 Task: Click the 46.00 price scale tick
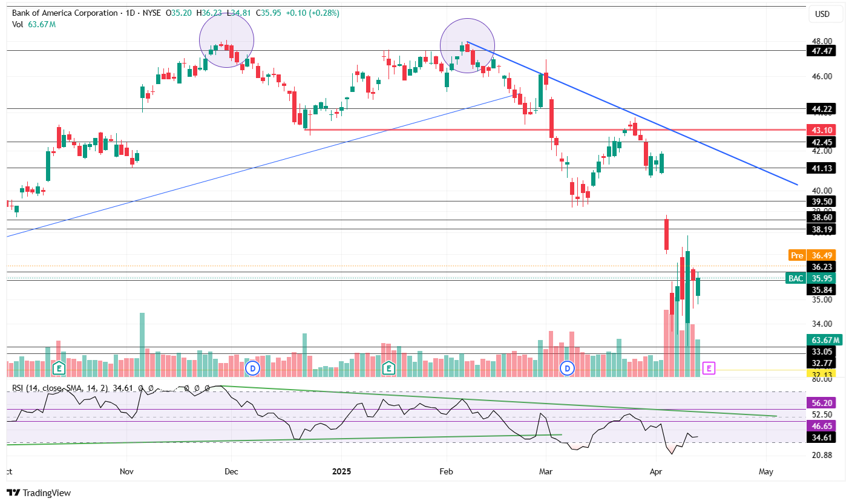point(821,77)
